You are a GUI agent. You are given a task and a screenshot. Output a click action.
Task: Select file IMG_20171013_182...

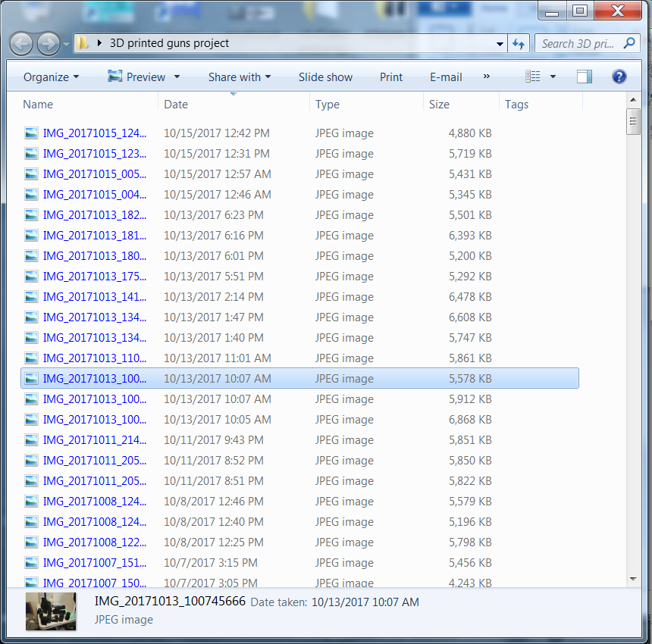click(299, 215)
